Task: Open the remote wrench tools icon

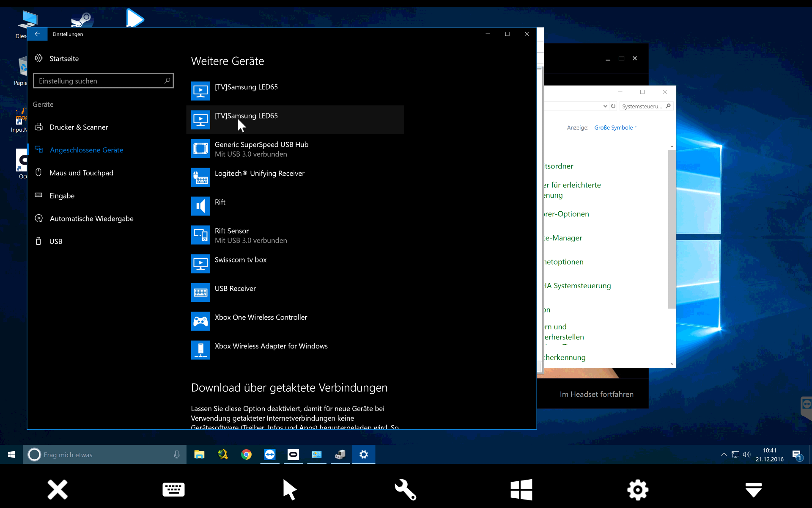Action: tap(406, 489)
